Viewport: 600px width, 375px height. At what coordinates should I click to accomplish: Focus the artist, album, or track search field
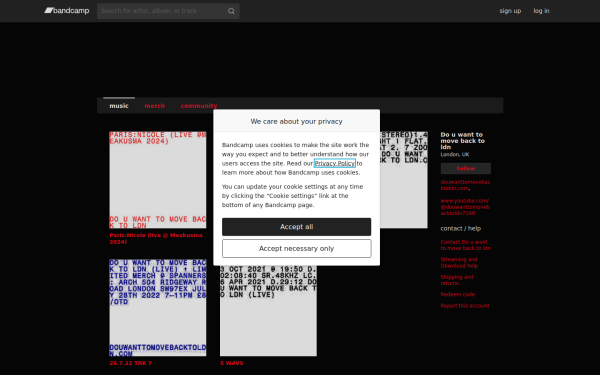click(168, 11)
